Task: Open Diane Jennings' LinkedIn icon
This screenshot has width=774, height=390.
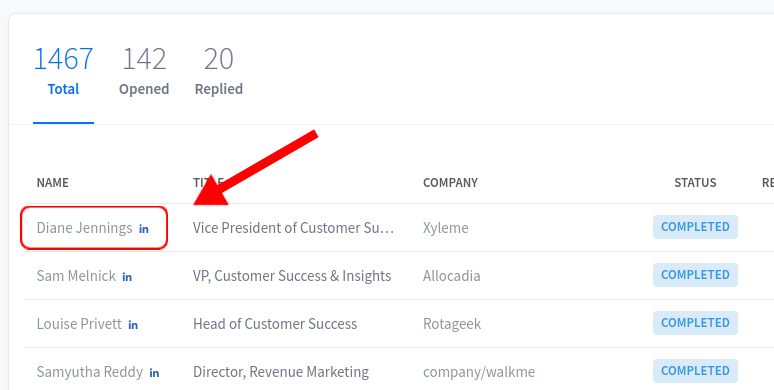Action: (144, 229)
